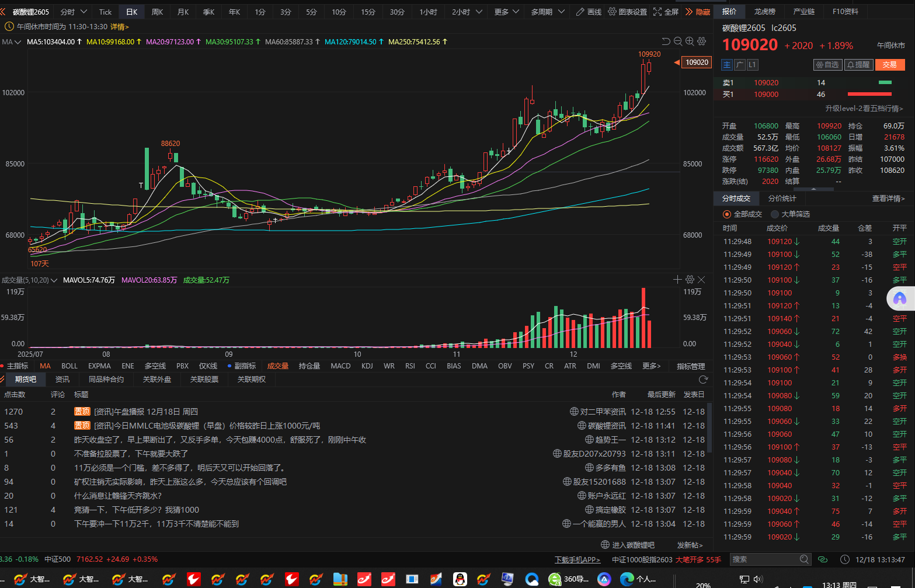This screenshot has width=915, height=588.
Task: Add a sub-indicator pane with plus icon
Action: tap(677, 280)
